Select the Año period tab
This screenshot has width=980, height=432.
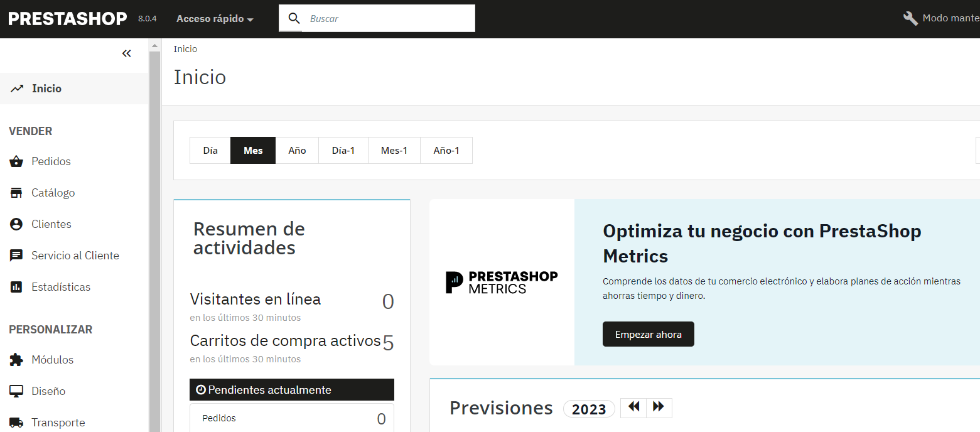coord(297,151)
